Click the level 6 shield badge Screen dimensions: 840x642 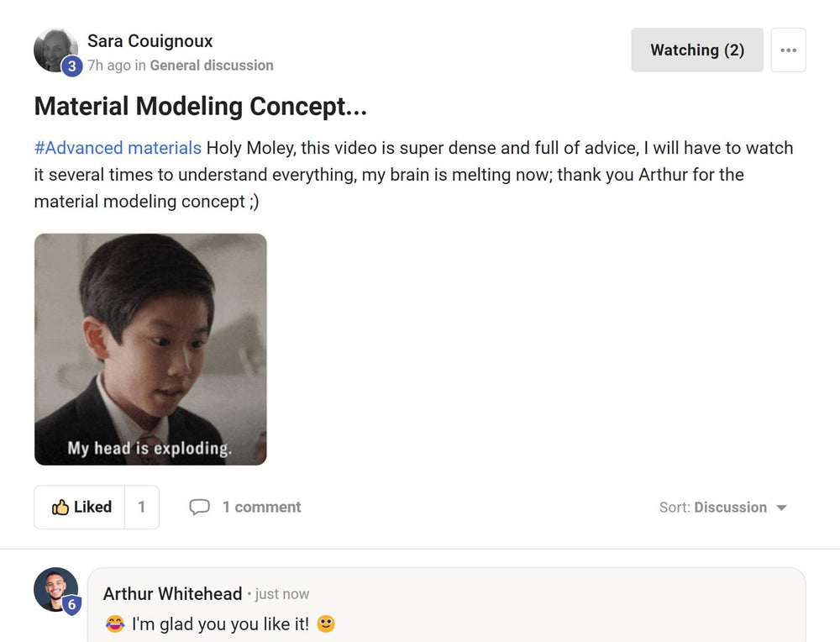tap(72, 605)
